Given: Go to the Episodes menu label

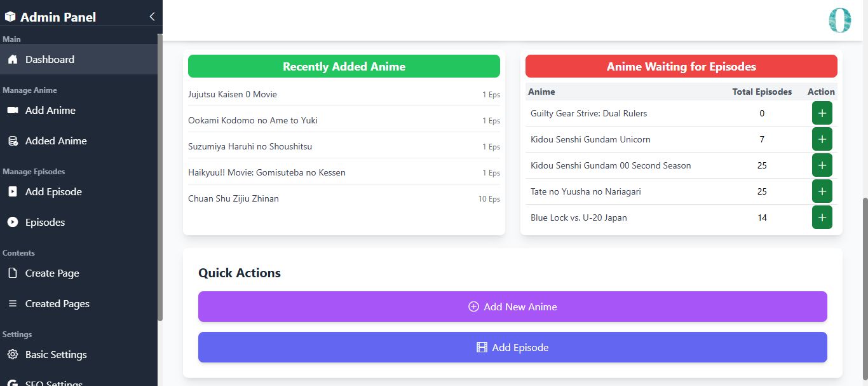Looking at the screenshot, I should (45, 223).
